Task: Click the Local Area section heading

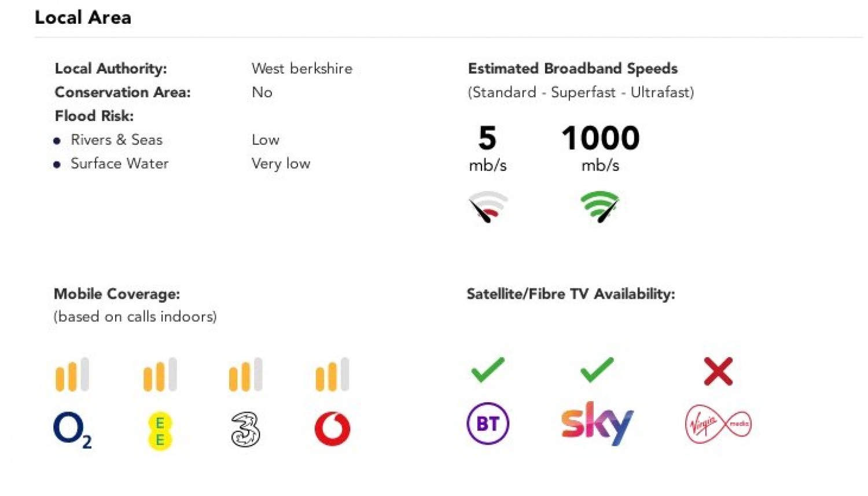Action: coord(83,17)
